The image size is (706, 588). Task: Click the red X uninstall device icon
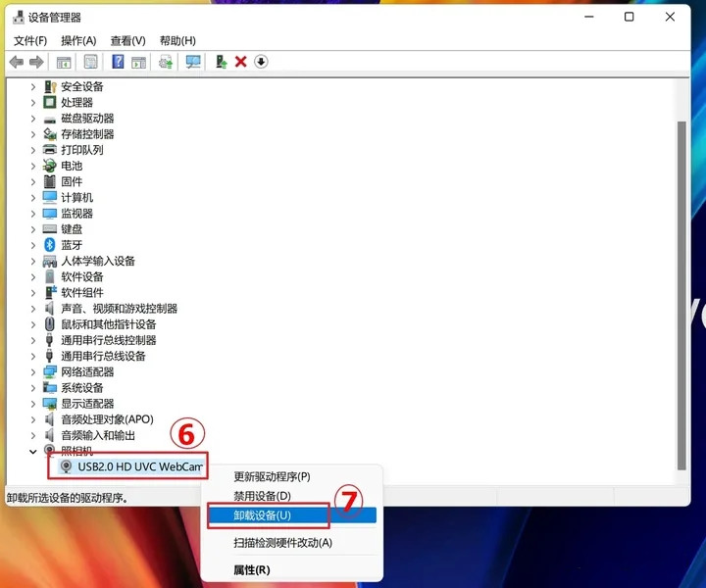tap(240, 62)
